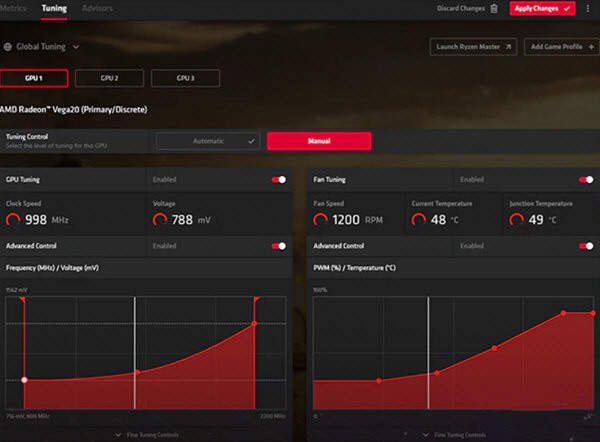Expand GPU Fine Tuning Controls
Screen dimensions: 600x442
tap(147, 435)
